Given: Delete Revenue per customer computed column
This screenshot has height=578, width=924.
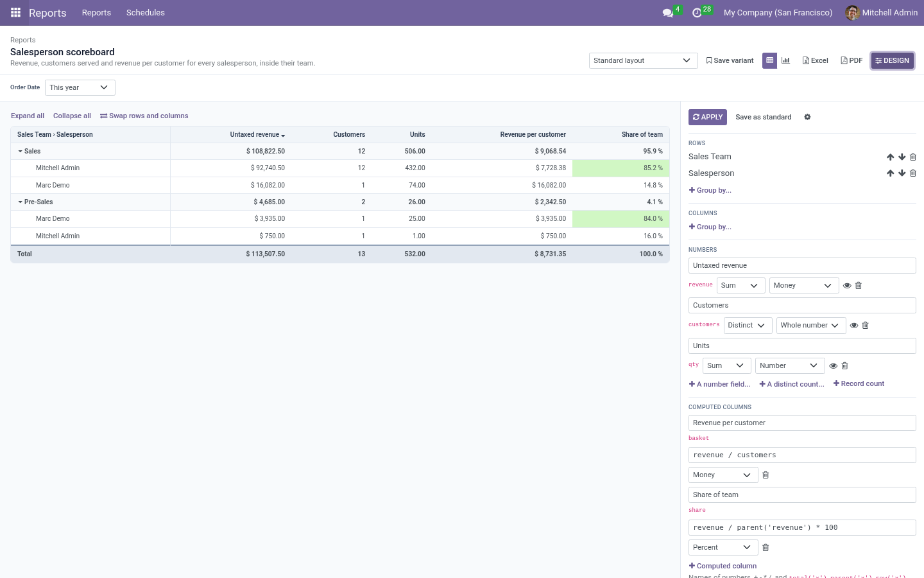Looking at the screenshot, I should 766,475.
